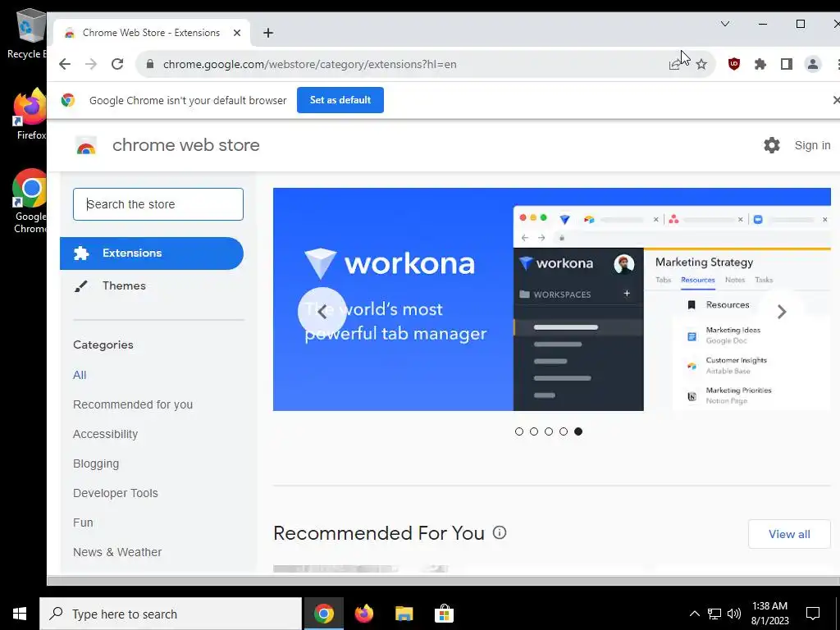This screenshot has width=840, height=630.
Task: Click the volume speaker tray icon
Action: pyautogui.click(x=734, y=614)
